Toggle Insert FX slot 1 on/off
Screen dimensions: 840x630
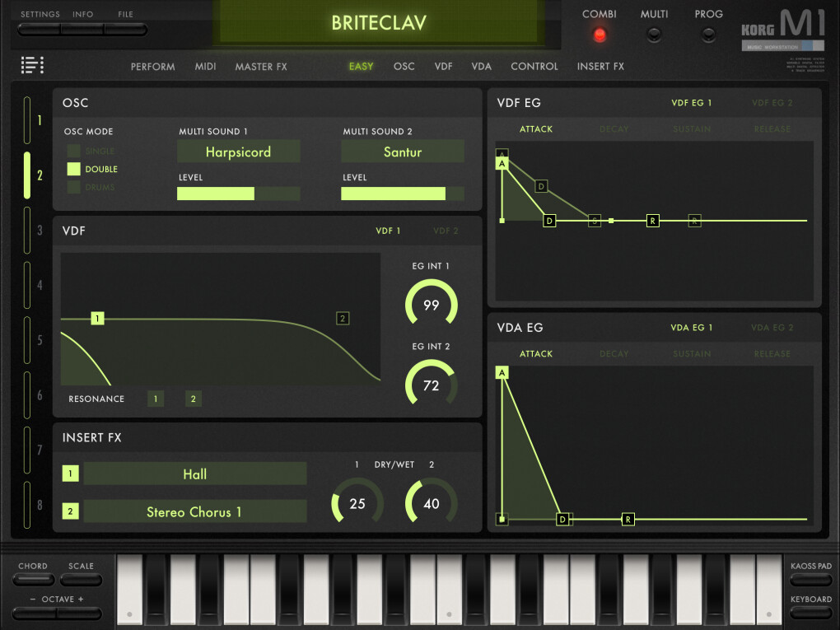(70, 474)
